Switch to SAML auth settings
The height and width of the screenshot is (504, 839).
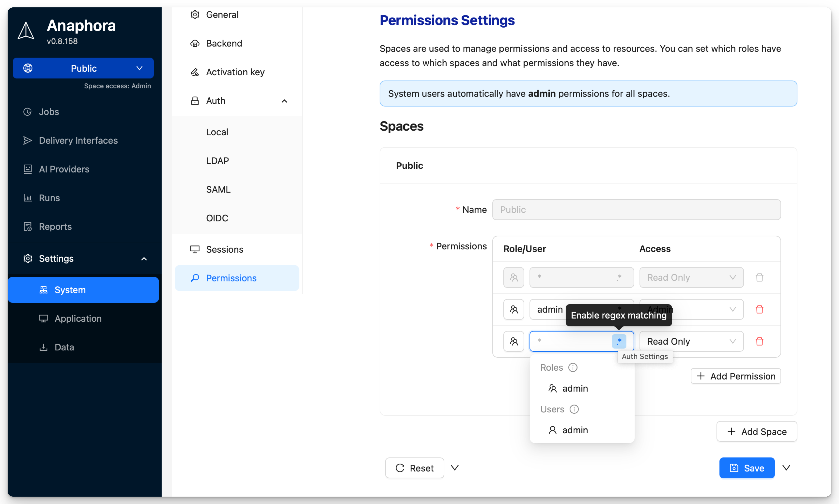click(x=218, y=189)
